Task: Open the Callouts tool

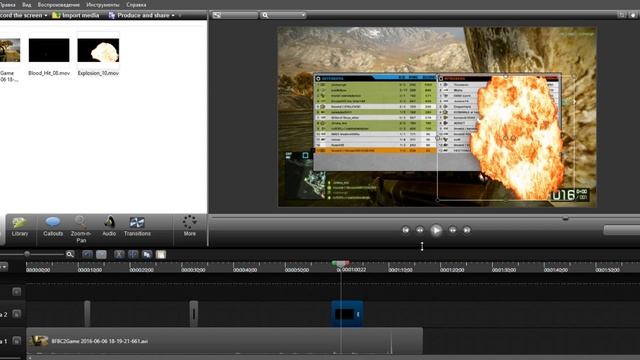Action: coord(53,227)
